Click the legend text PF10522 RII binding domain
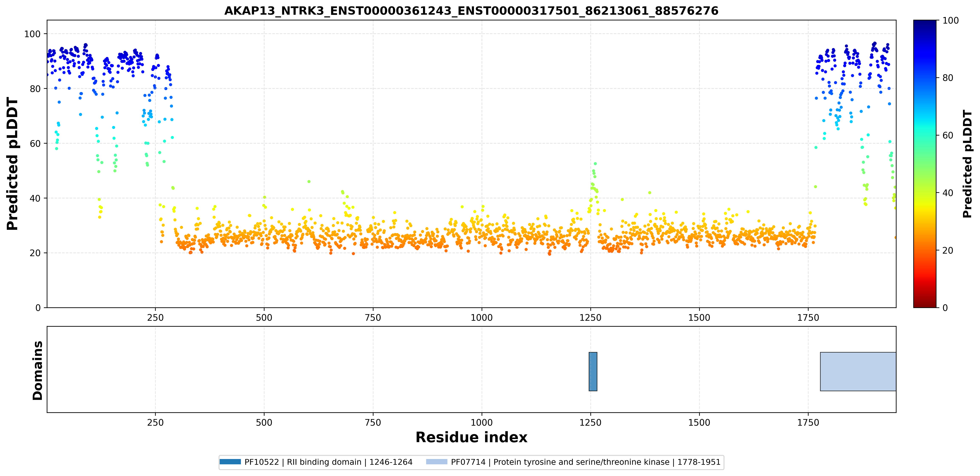The image size is (980, 476). pos(328,462)
